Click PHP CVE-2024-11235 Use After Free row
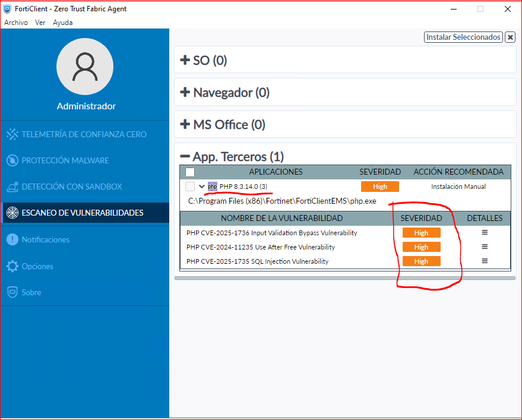The height and width of the screenshot is (420, 522). tap(260, 247)
